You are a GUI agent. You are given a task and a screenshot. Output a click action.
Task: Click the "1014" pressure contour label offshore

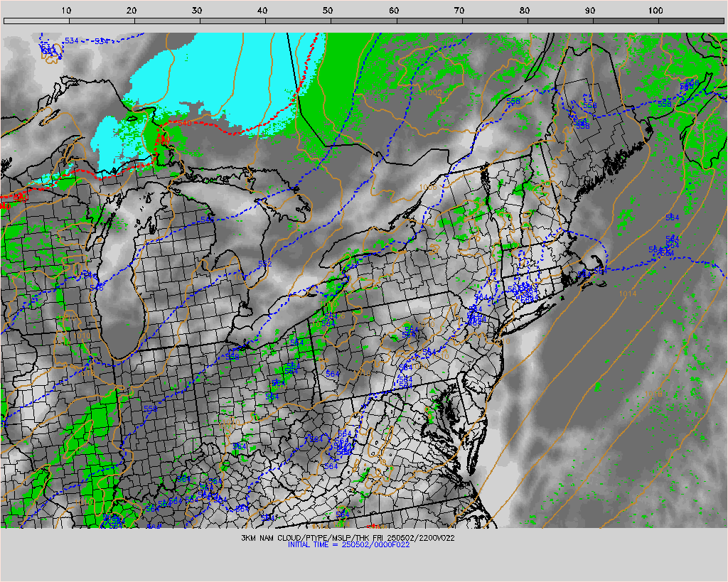pyautogui.click(x=628, y=293)
